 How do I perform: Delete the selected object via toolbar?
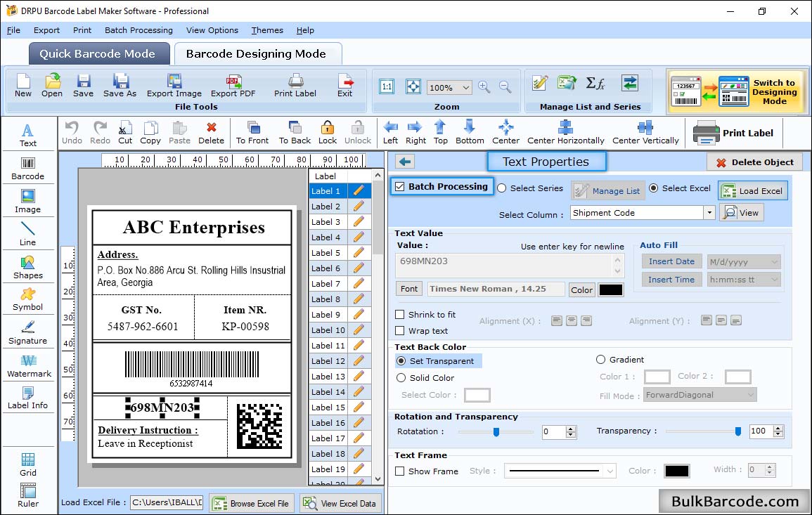pos(212,133)
